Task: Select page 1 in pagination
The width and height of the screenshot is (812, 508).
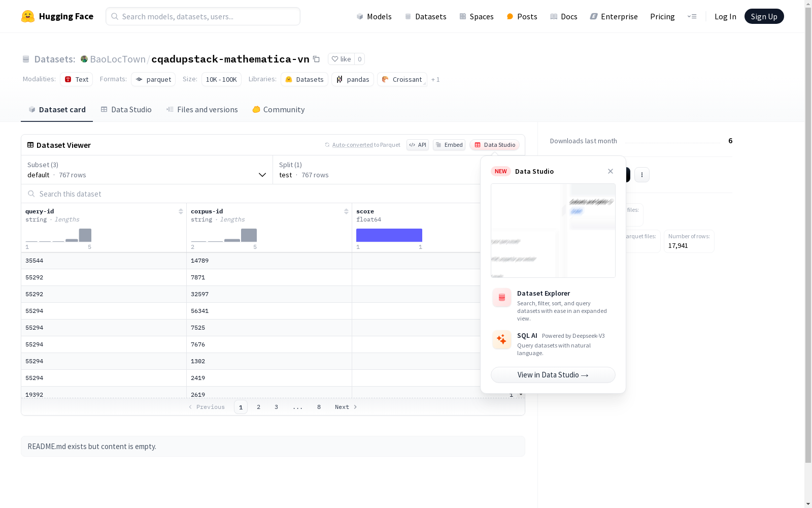Action: (241, 407)
